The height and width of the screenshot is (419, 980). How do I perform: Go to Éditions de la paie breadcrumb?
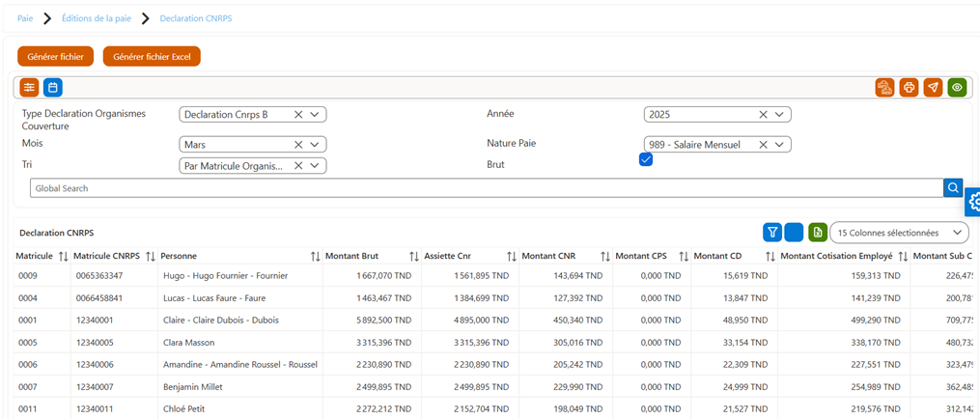[x=97, y=18]
